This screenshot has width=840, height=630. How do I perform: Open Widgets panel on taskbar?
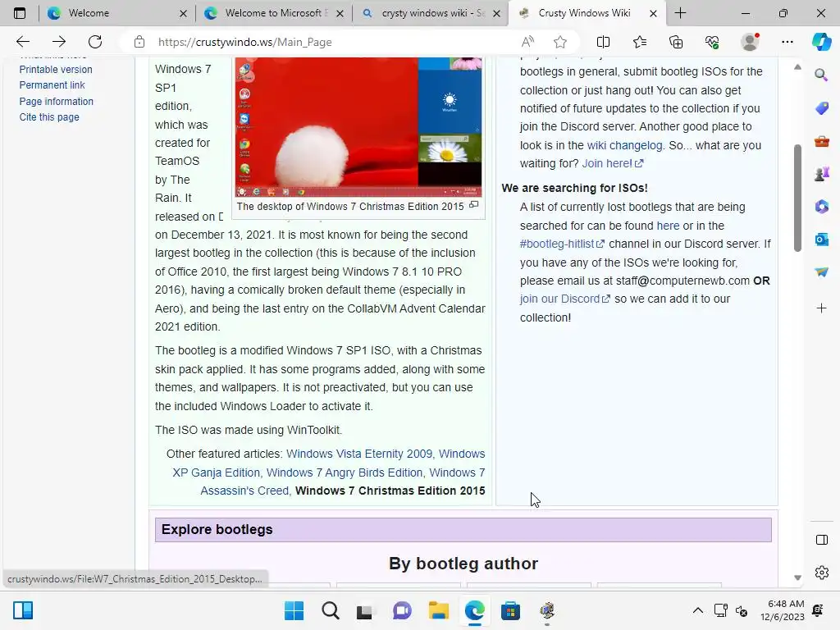tap(23, 610)
